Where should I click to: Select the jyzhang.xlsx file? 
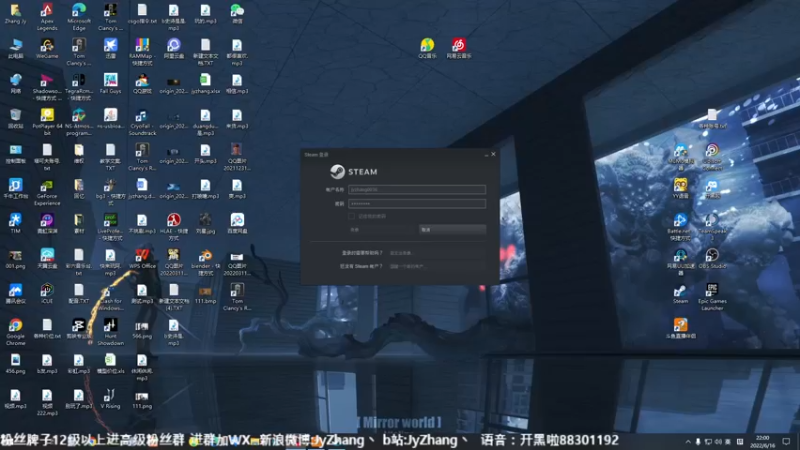click(x=205, y=84)
